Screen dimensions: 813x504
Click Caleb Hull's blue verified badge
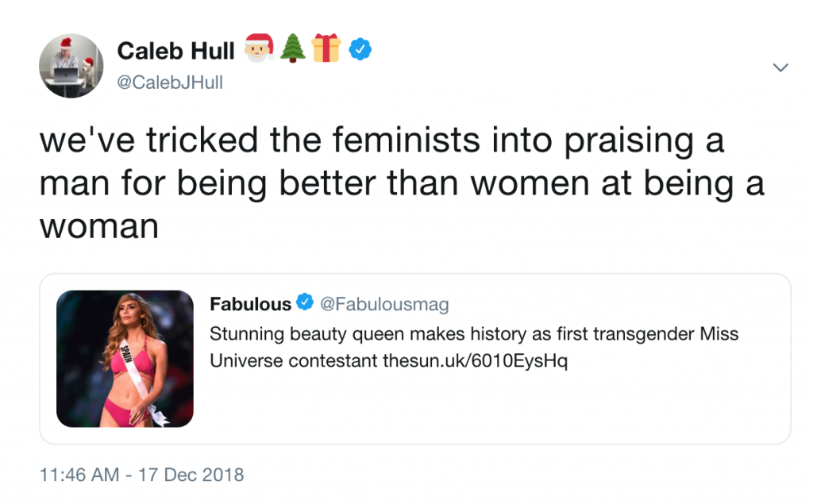(360, 50)
